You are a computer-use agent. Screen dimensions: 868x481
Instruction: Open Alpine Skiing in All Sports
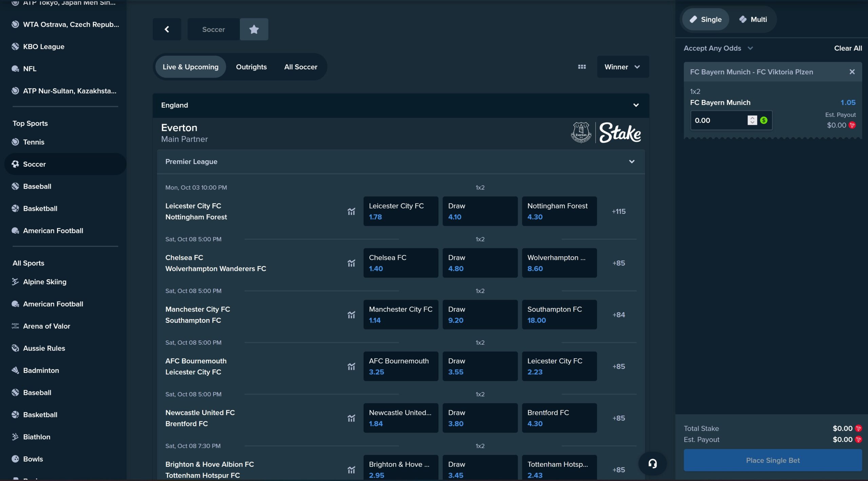(x=65, y=282)
